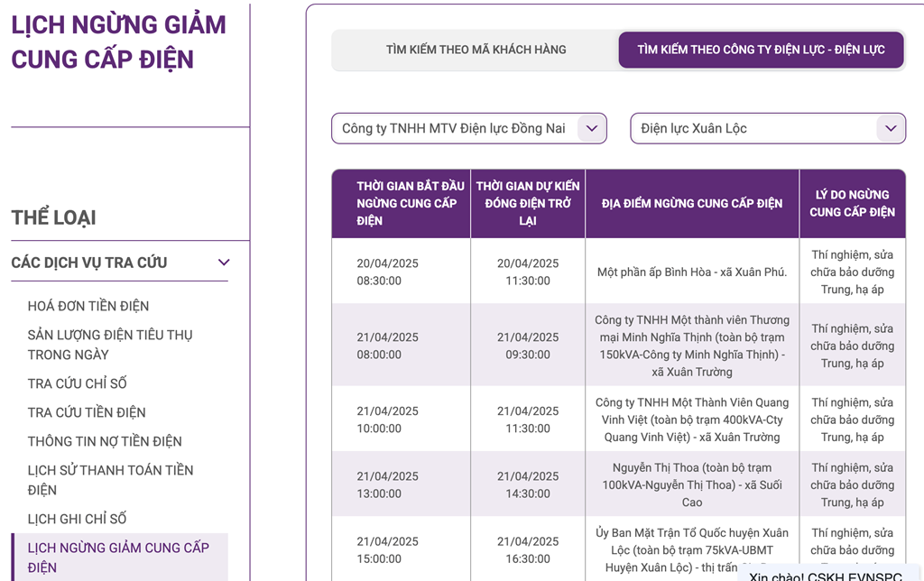Open 'Tra cứu tiền điện' page
The height and width of the screenshot is (581, 924).
[87, 412]
